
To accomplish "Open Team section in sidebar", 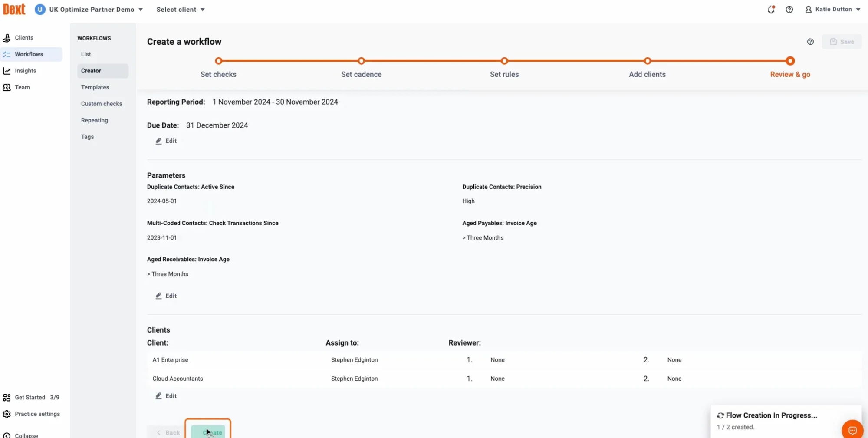I will pos(22,87).
